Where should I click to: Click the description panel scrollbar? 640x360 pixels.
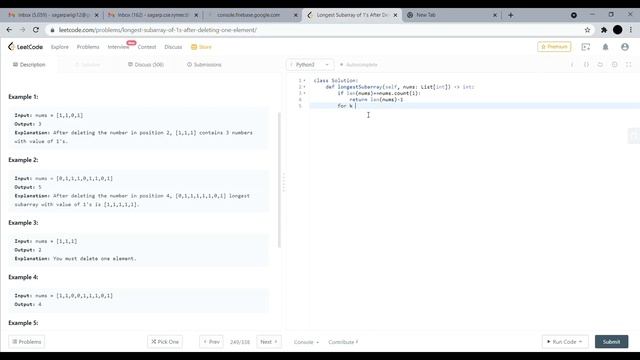[279, 180]
